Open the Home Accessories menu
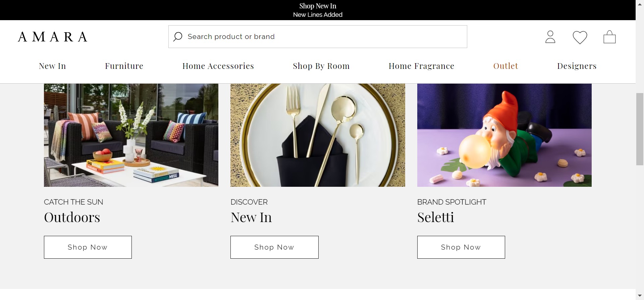 218,66
